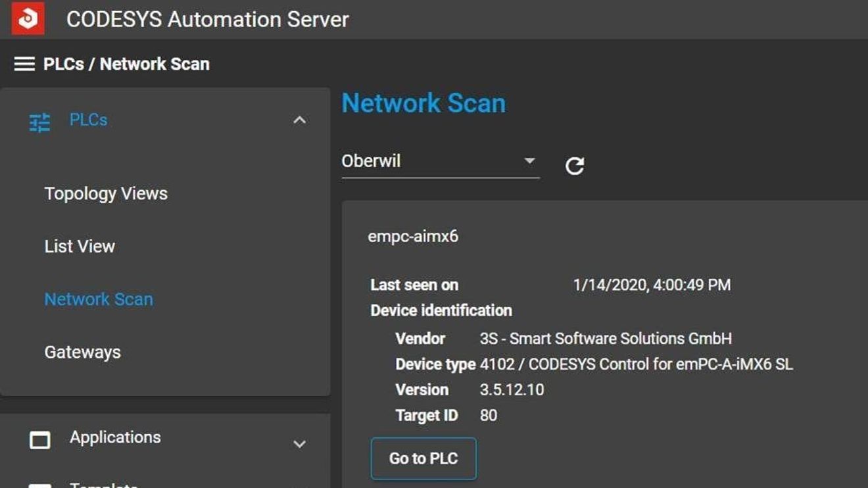Click the Vendor label

click(x=420, y=339)
